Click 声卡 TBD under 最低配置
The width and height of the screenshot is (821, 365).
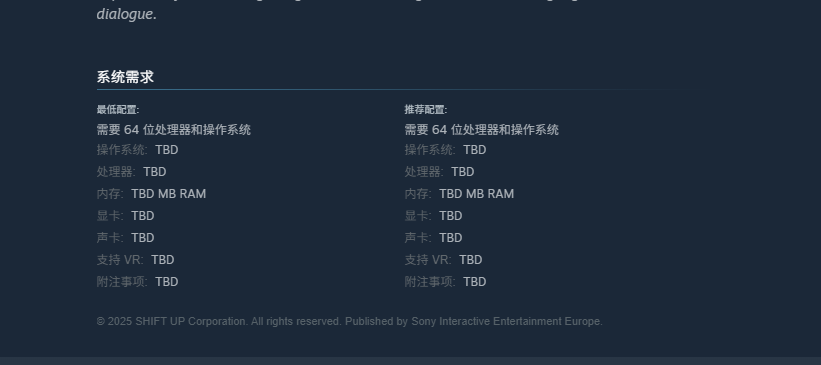point(126,238)
